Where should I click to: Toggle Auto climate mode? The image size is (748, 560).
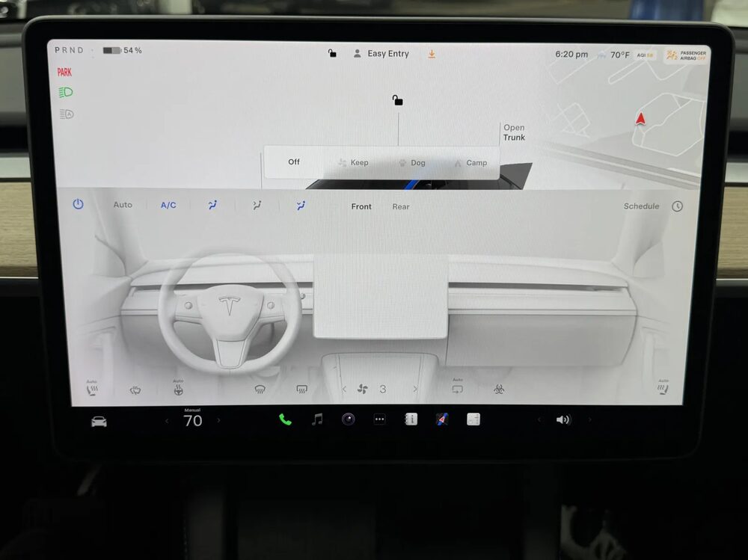123,205
